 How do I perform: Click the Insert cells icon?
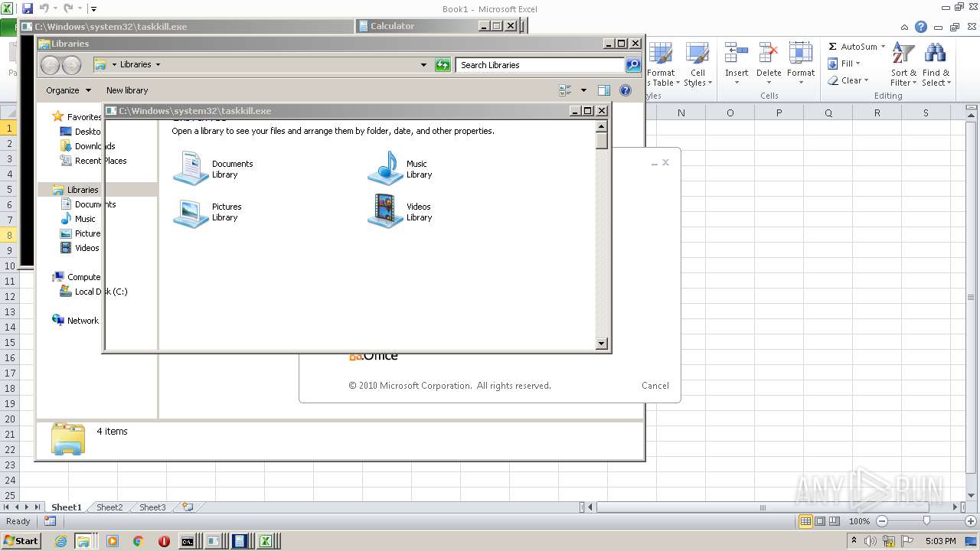(737, 54)
